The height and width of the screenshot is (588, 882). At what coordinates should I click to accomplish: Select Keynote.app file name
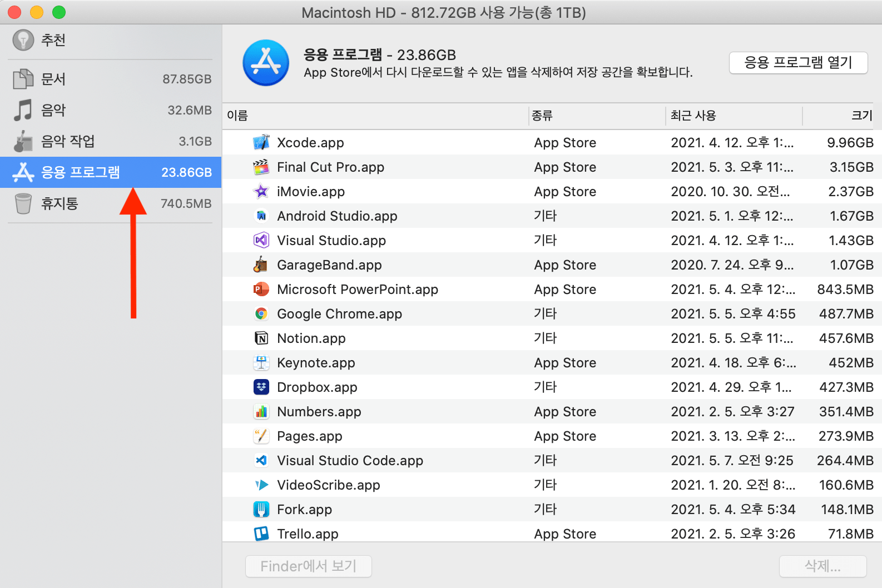[316, 363]
